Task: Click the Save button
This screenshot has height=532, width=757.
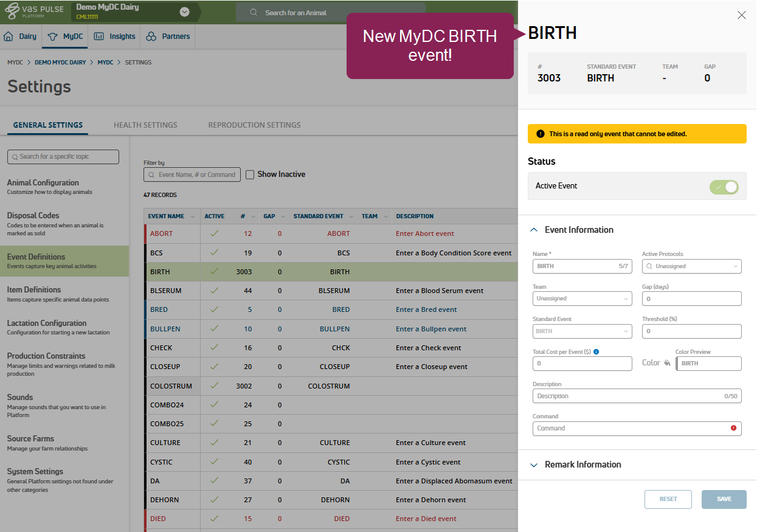Action: [x=724, y=499]
